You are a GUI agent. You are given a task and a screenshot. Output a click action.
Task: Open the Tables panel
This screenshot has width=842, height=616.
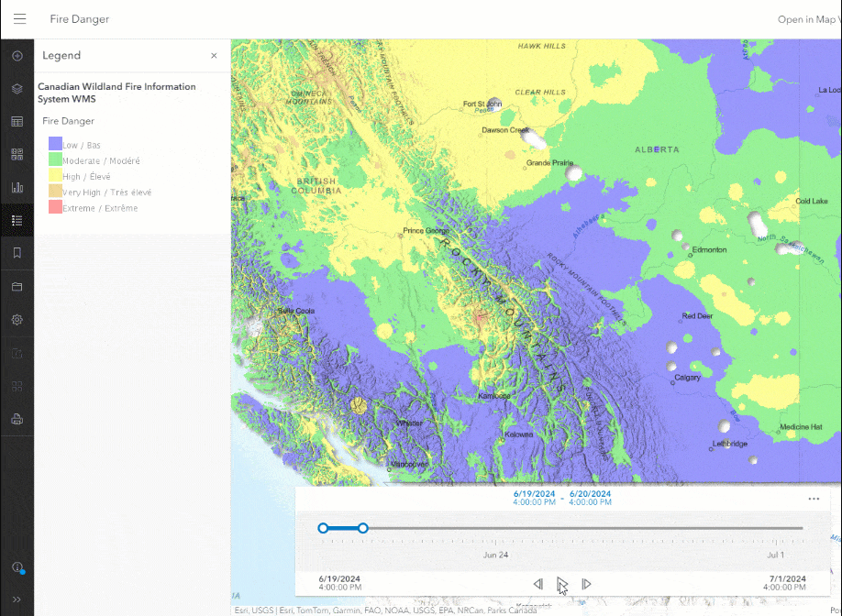coord(17,121)
